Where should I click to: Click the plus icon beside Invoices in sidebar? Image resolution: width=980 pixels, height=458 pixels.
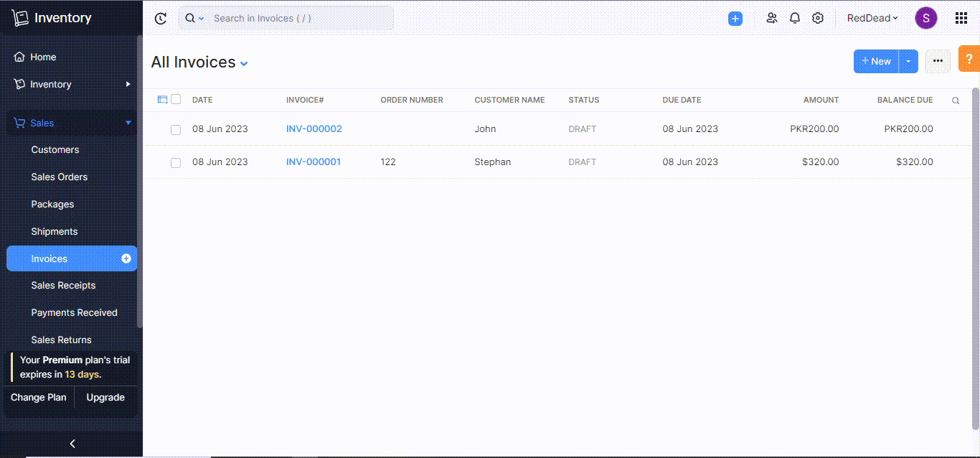[x=126, y=258]
